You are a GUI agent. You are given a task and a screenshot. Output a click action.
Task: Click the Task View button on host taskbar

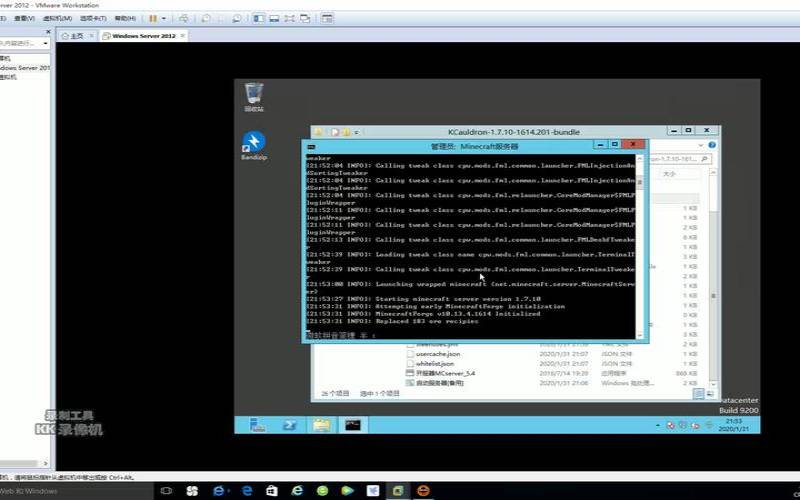click(x=166, y=491)
